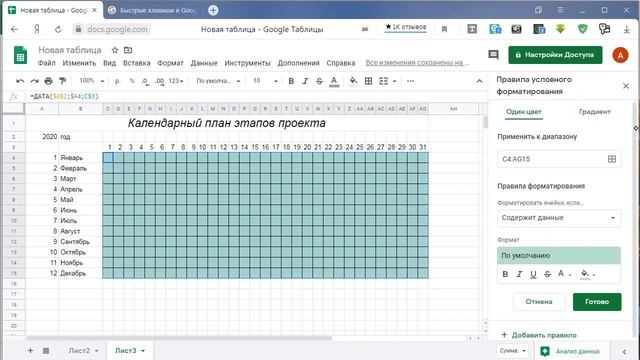This screenshot has width=640, height=360.
Task: Click the 'Все изменения сохранены' link
Action: click(x=416, y=62)
